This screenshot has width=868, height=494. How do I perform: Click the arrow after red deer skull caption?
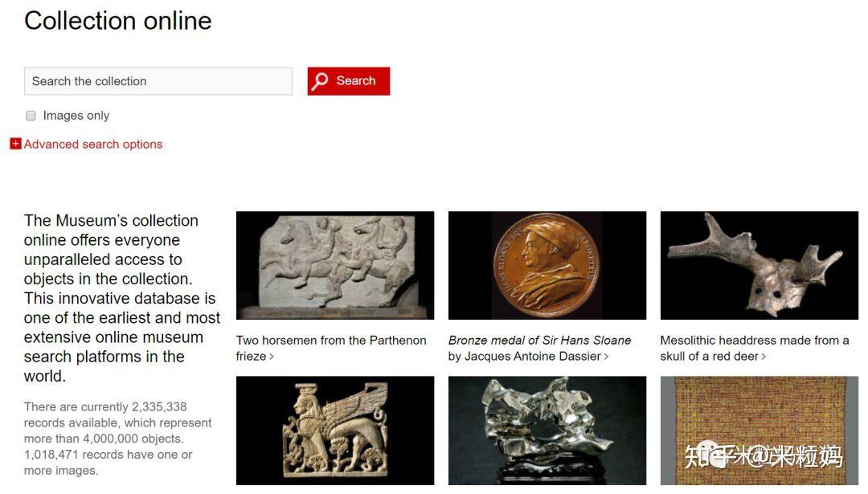764,357
